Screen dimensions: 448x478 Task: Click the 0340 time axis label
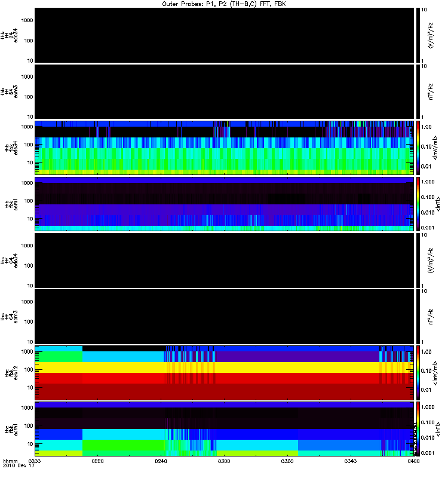tap(350, 461)
